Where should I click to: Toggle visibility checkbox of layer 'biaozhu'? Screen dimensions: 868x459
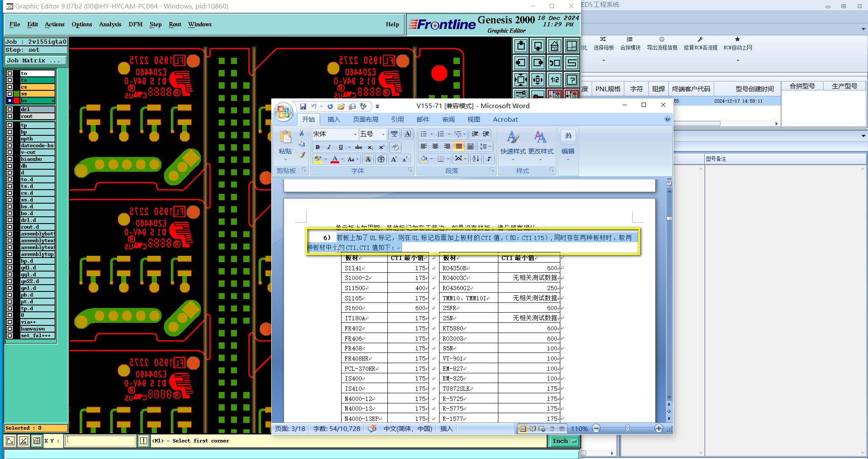click(x=10, y=159)
